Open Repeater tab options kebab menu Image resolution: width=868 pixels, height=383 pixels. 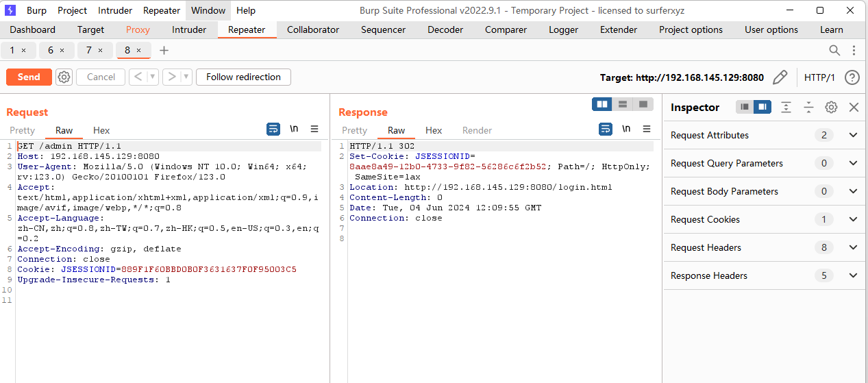coord(854,50)
